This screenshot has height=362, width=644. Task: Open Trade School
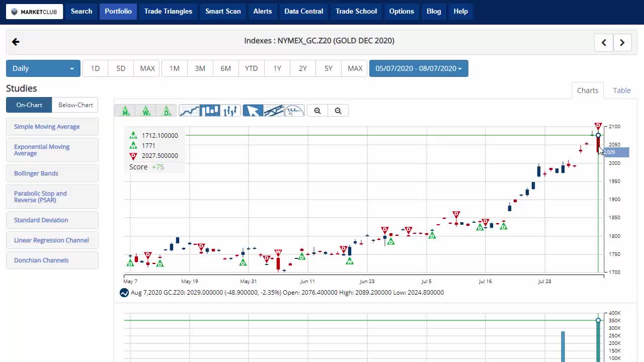pyautogui.click(x=356, y=11)
